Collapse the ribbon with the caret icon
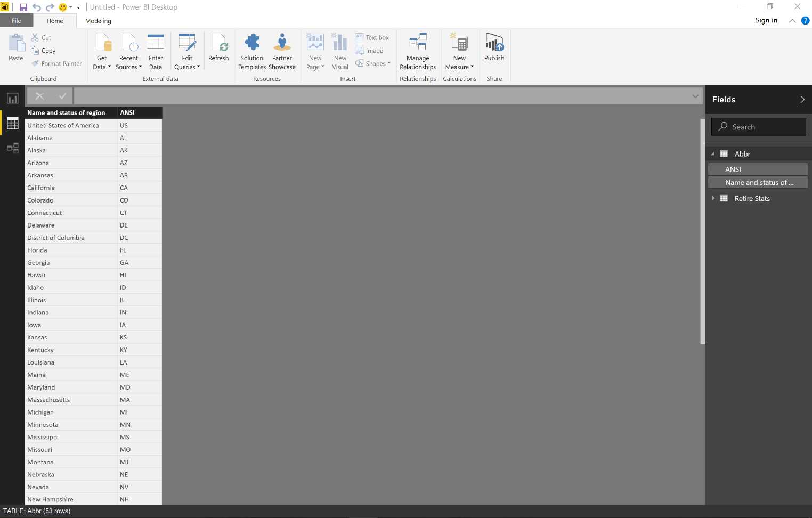 [792, 21]
